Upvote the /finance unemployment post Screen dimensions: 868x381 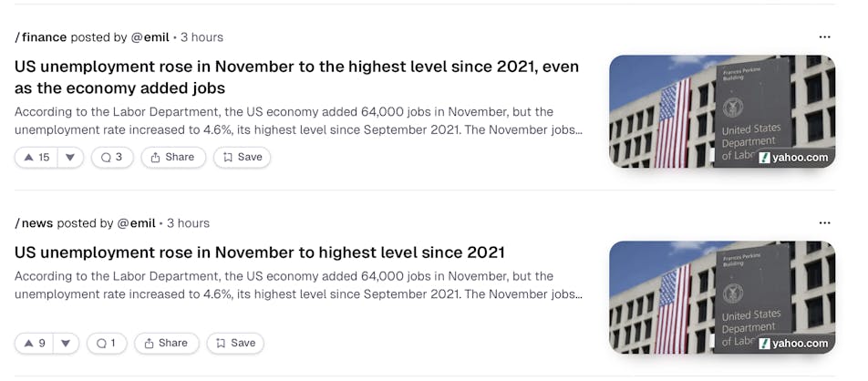tap(36, 157)
